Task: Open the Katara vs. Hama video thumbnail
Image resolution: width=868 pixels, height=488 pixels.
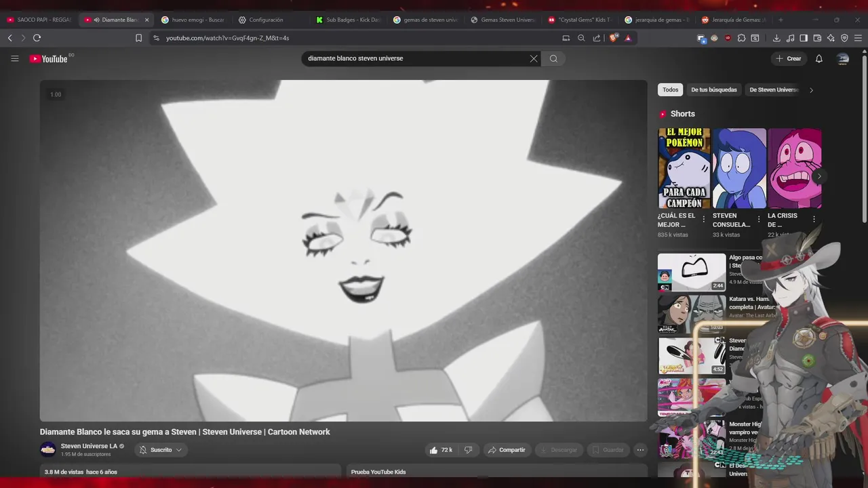Action: coord(692,314)
